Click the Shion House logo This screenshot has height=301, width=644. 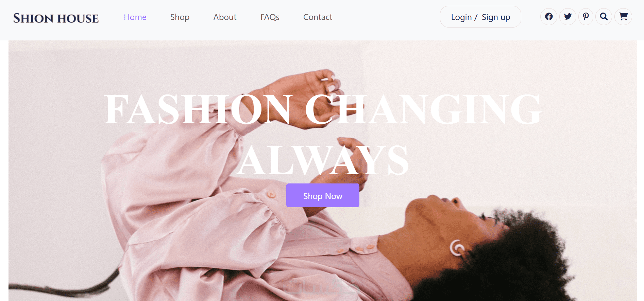pos(56,18)
